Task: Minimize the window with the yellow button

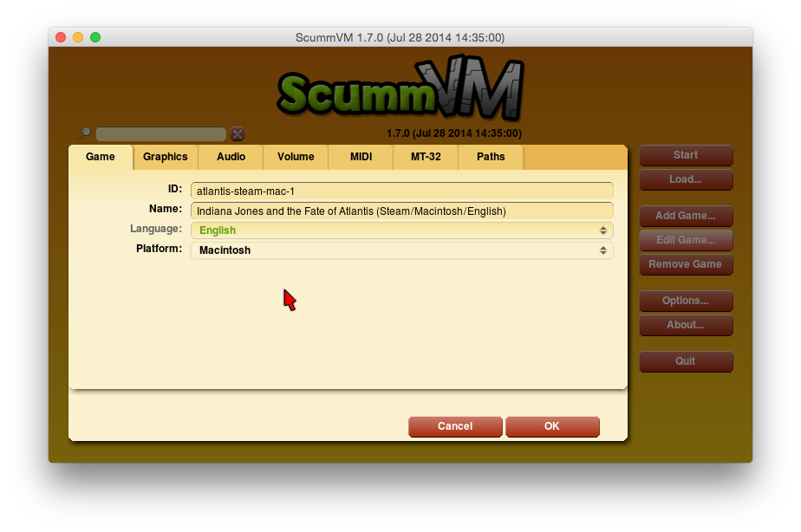Action: 78,37
